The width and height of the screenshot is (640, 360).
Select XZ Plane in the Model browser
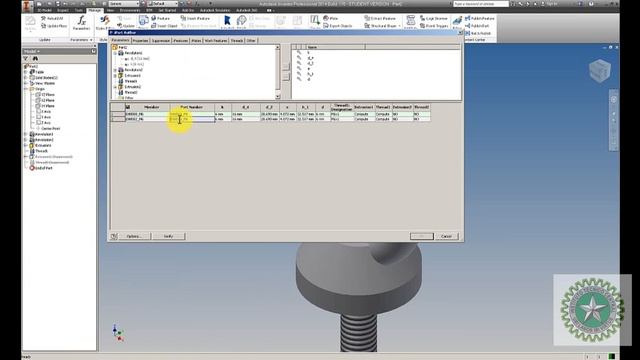(47, 100)
